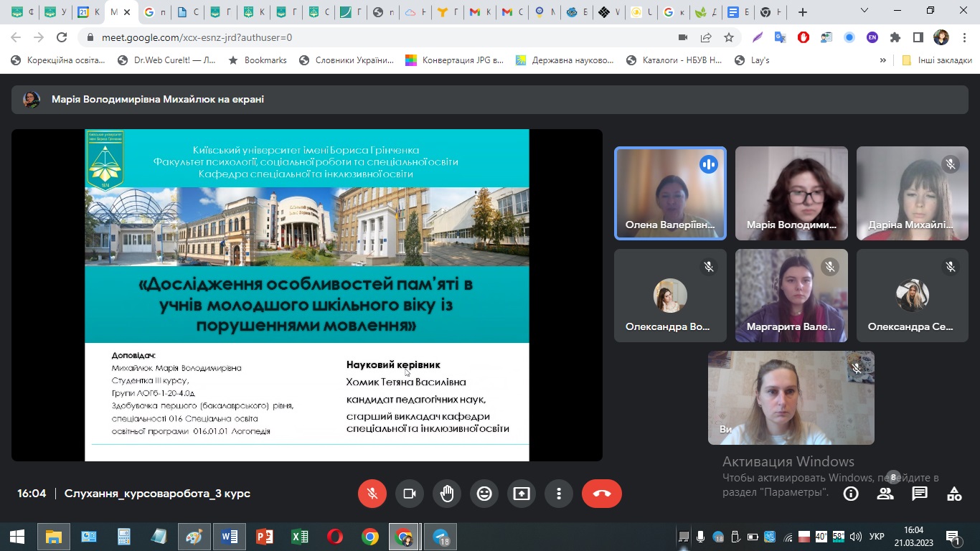Open a new browser tab
This screenshot has height=551, width=980.
click(802, 12)
